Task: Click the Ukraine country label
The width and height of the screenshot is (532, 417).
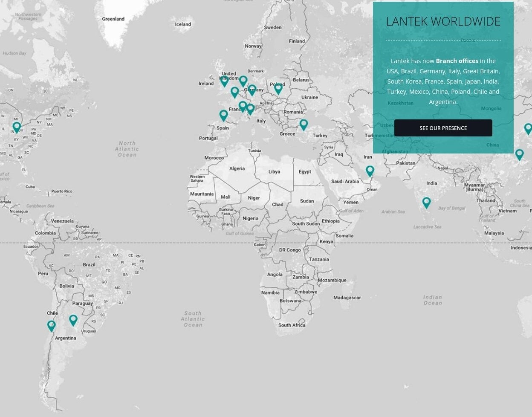Action: pyautogui.click(x=310, y=97)
